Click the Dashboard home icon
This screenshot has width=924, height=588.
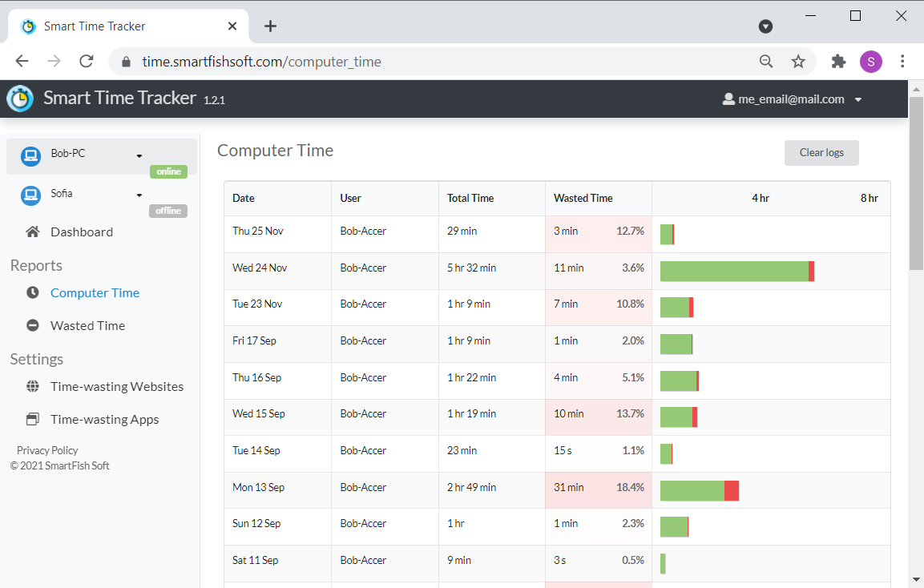[x=32, y=232]
